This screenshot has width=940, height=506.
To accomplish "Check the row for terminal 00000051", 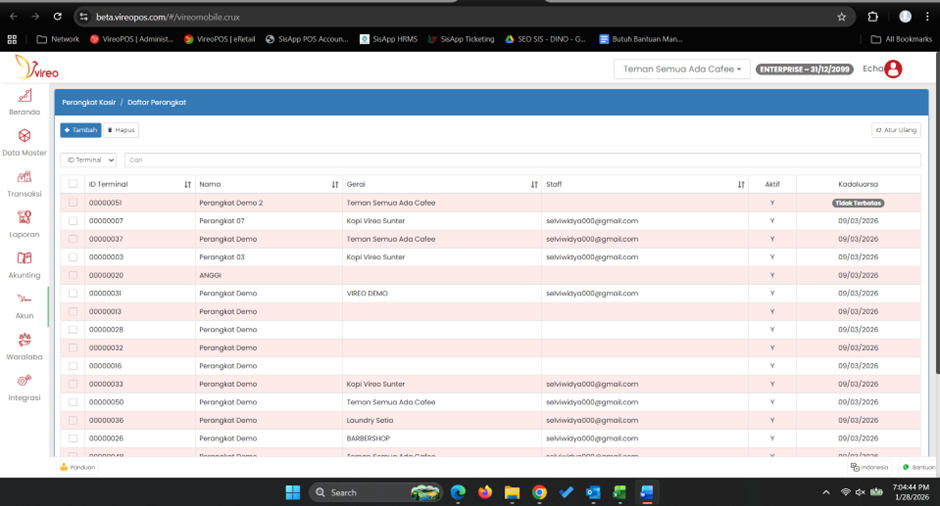I will pos(73,203).
